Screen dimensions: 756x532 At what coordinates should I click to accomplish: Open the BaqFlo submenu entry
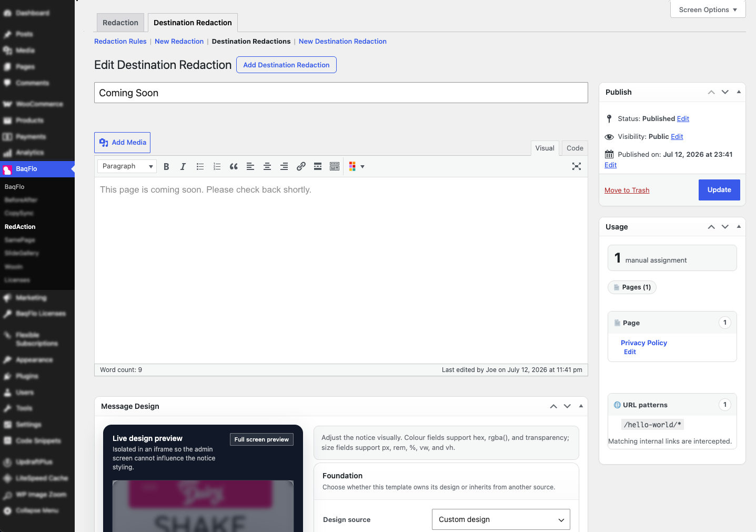[15, 187]
